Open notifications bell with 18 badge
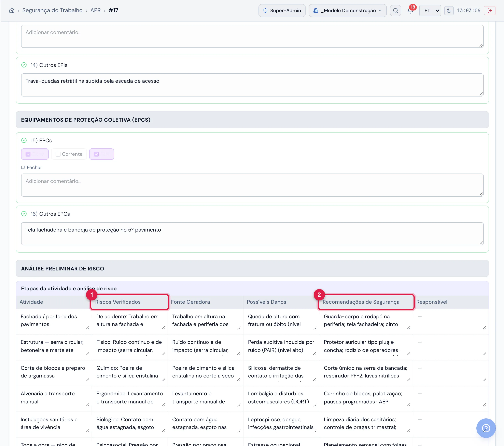This screenshot has height=446, width=504. 410,11
